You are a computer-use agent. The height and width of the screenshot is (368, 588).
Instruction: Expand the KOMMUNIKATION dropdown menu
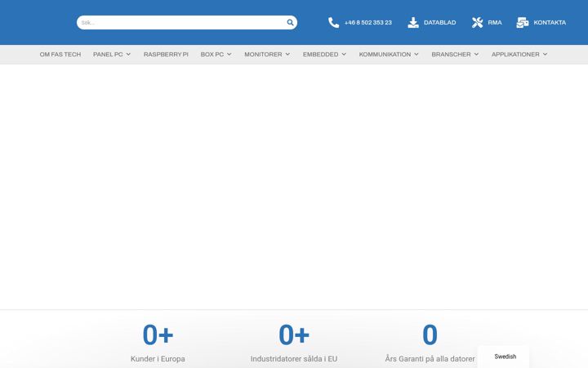click(x=389, y=55)
